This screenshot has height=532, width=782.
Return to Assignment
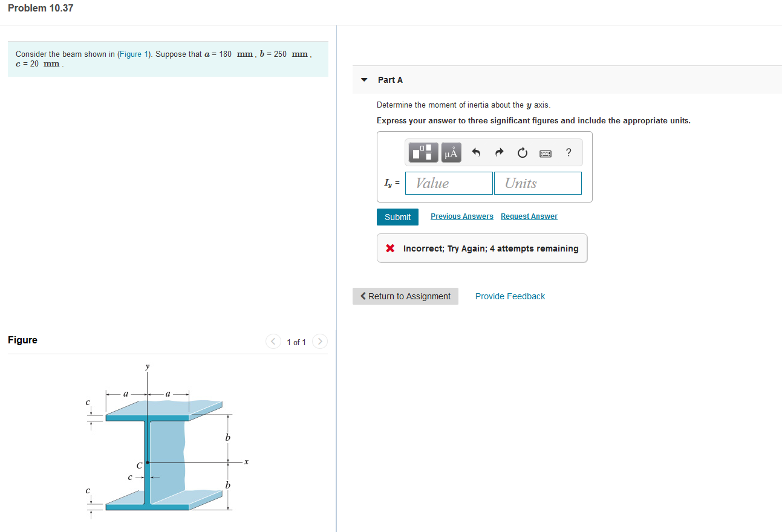point(405,296)
